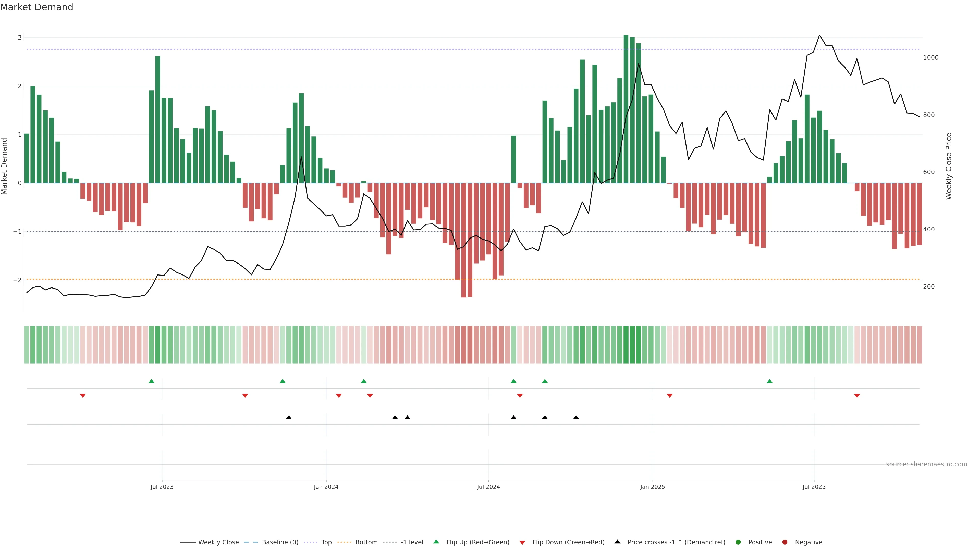Click the Jan 2025 x-axis tick label

coord(653,487)
